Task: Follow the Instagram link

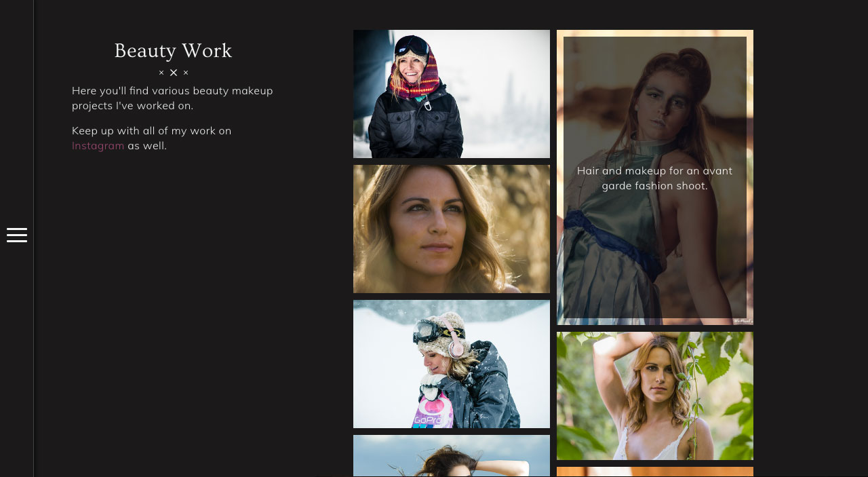Action: point(98,146)
